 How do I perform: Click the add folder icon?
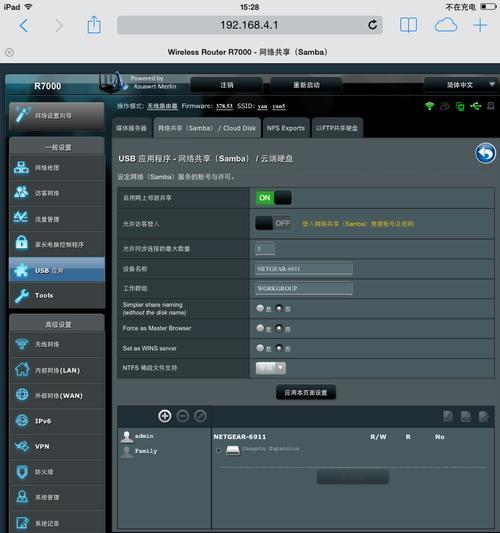448,416
